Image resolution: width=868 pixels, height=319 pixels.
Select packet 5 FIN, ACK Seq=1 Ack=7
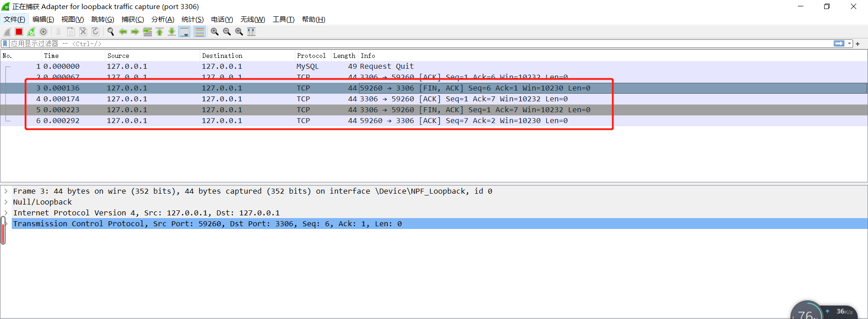(x=434, y=110)
